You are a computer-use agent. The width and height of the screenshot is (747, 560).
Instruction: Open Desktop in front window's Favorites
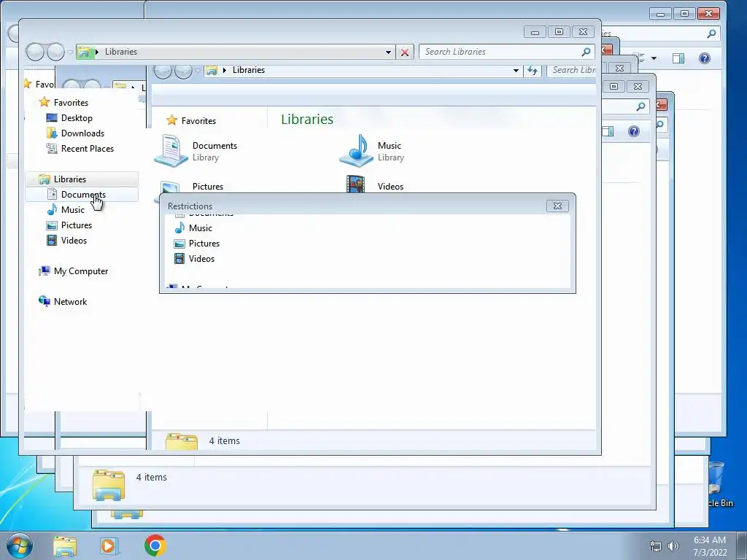point(77,118)
